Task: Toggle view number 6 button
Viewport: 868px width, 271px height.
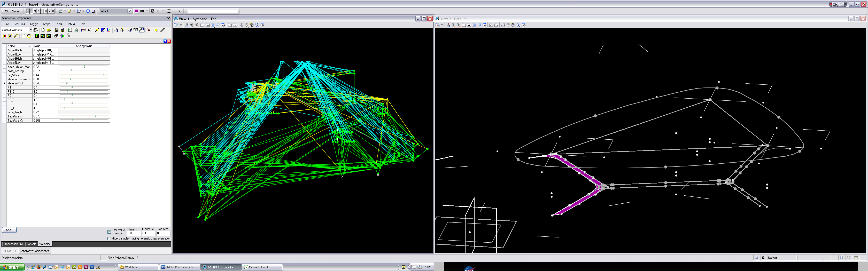Action: [46, 11]
